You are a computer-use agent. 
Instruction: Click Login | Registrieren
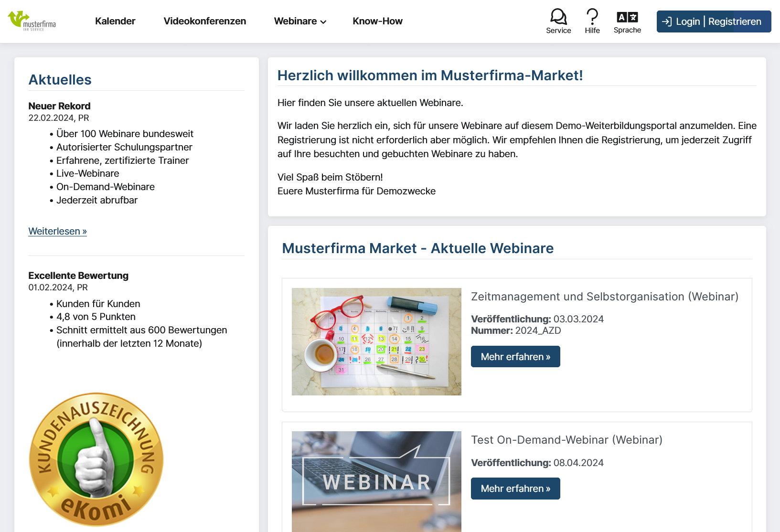click(713, 21)
